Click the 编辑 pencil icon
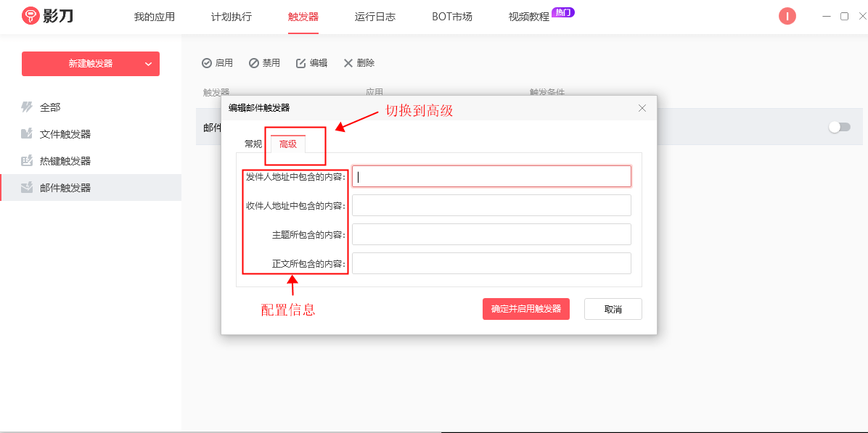The width and height of the screenshot is (868, 433). tap(301, 63)
